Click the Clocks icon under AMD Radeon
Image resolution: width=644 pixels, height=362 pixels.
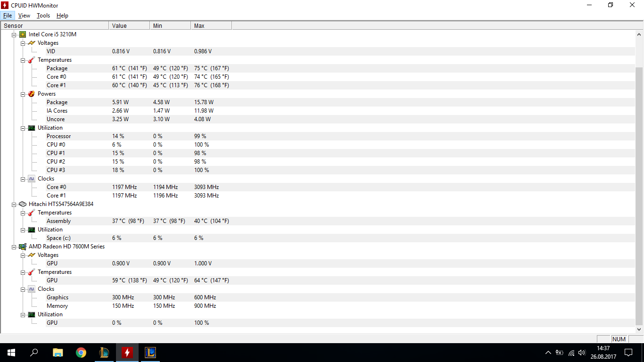click(x=32, y=289)
